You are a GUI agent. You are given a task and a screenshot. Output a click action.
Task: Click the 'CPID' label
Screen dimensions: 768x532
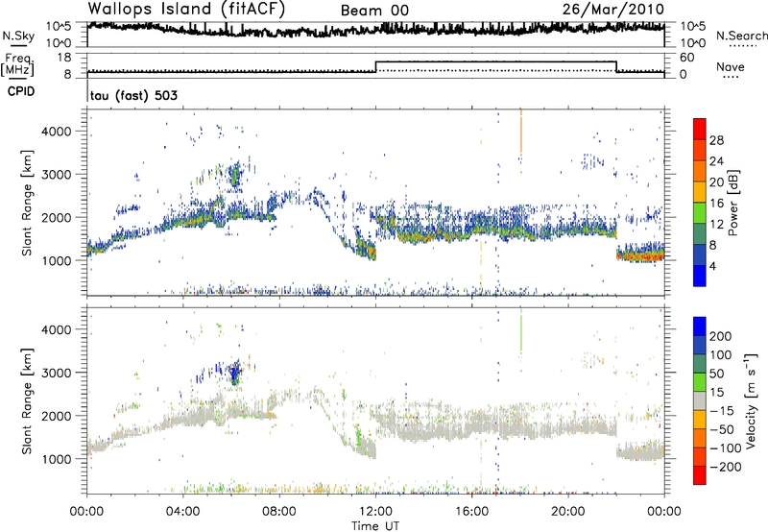pyautogui.click(x=21, y=91)
